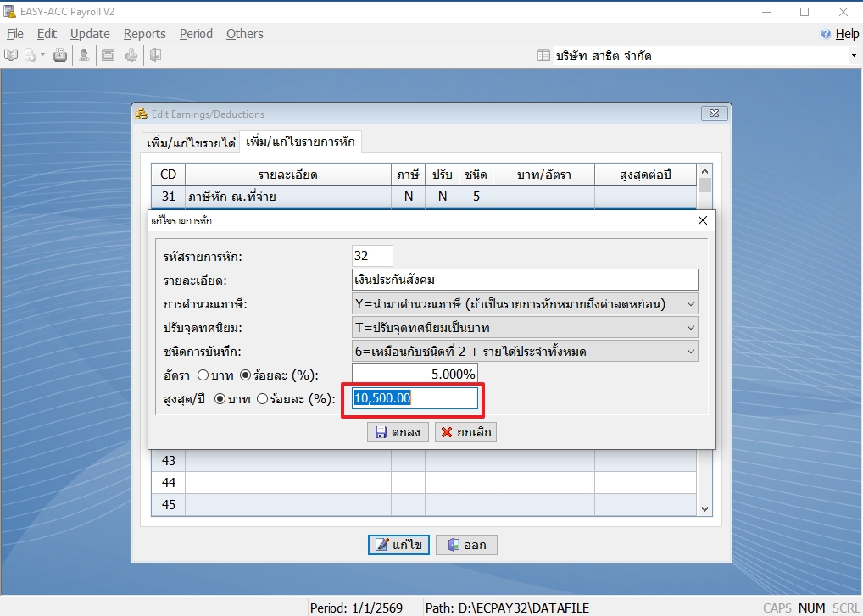
Task: Click the Help question mark icon
Action: tap(826, 34)
